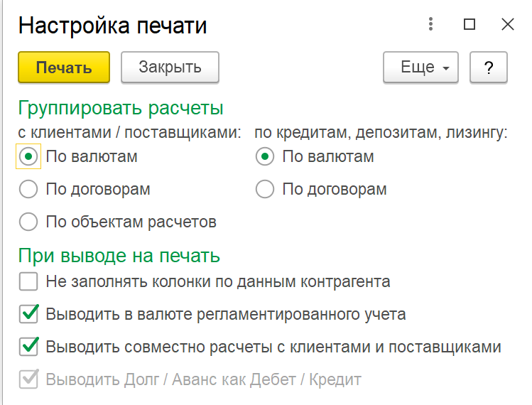The width and height of the screenshot is (532, 405).
Task: Click the Группировать расчеты section heading
Action: 121,109
